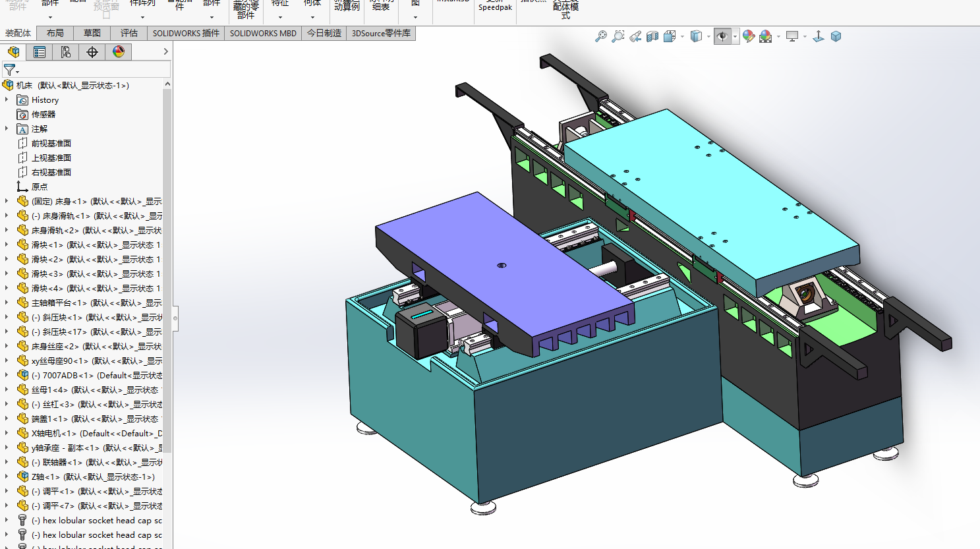Select the 装配体 ribbon tab
This screenshot has width=980, height=549.
tap(18, 33)
